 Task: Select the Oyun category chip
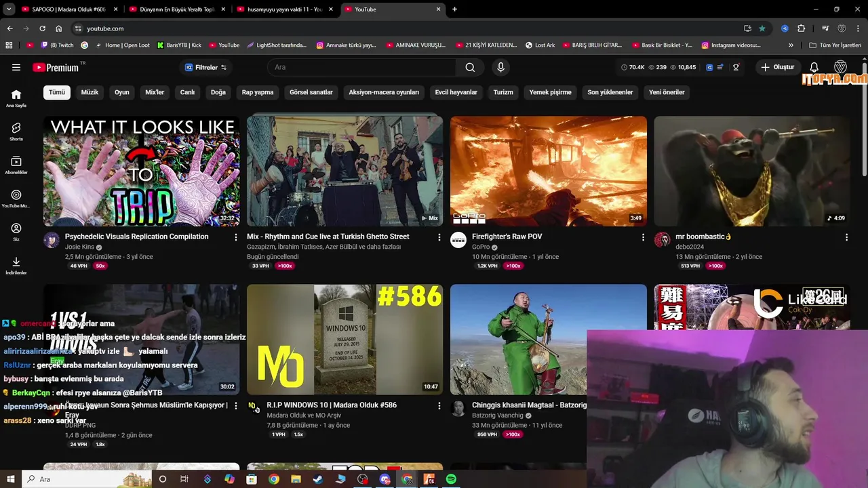[x=122, y=92]
